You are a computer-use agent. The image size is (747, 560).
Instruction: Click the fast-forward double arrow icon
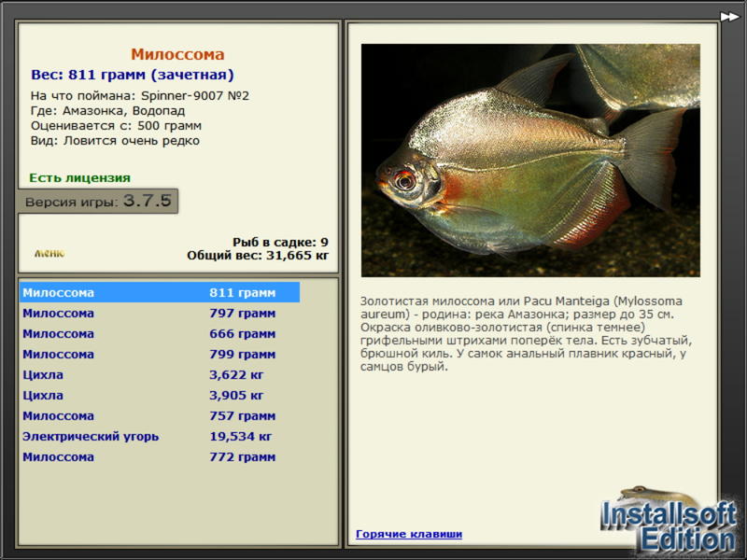(729, 17)
